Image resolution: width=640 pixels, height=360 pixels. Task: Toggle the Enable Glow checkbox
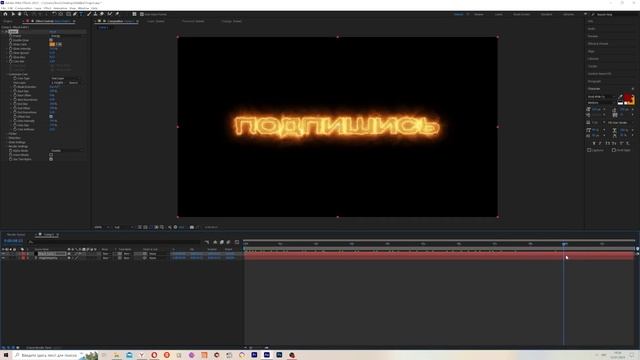click(51, 40)
